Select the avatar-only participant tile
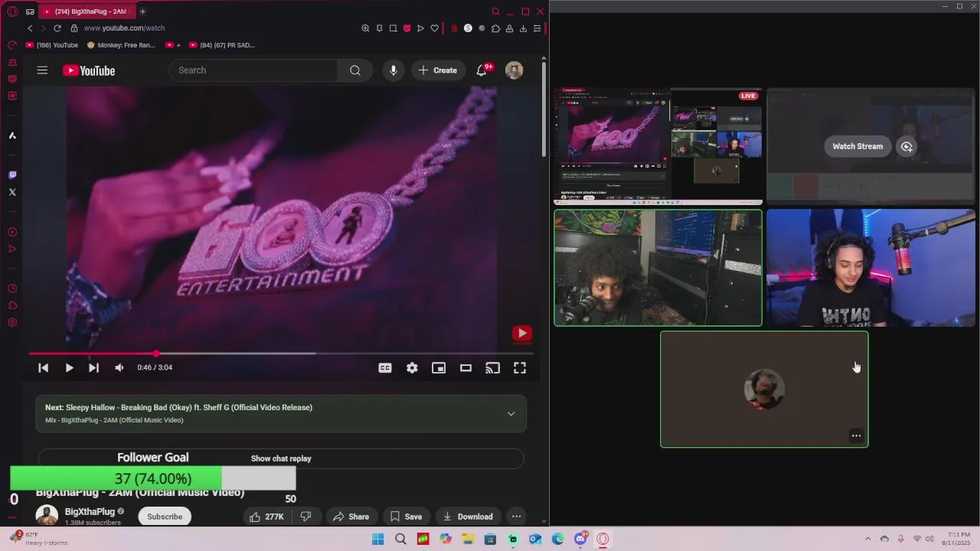 [764, 389]
